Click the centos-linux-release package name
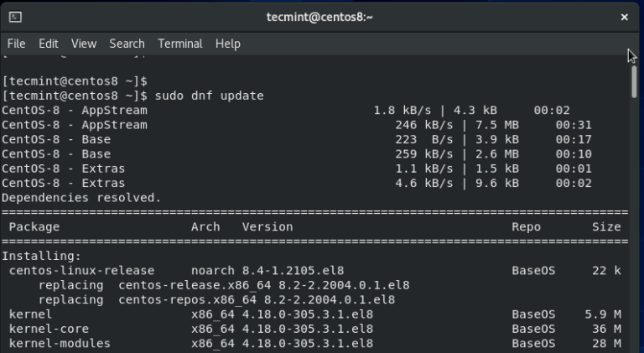Screen dimensions: 644x353 pos(82,271)
